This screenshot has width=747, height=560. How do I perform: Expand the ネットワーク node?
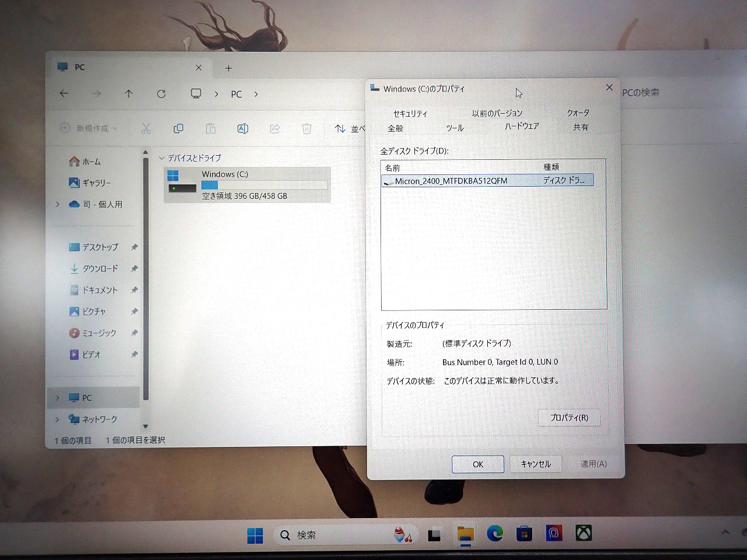(x=57, y=419)
